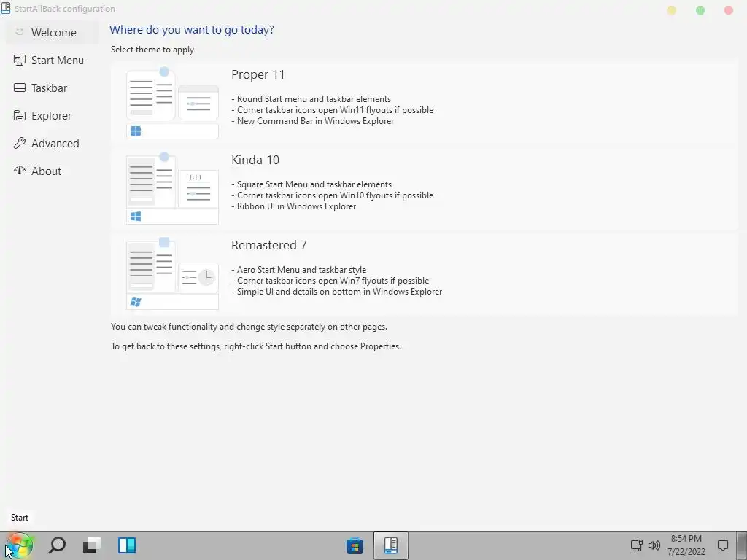Maximize window with the green dot button
The height and width of the screenshot is (560, 747).
tap(700, 10)
